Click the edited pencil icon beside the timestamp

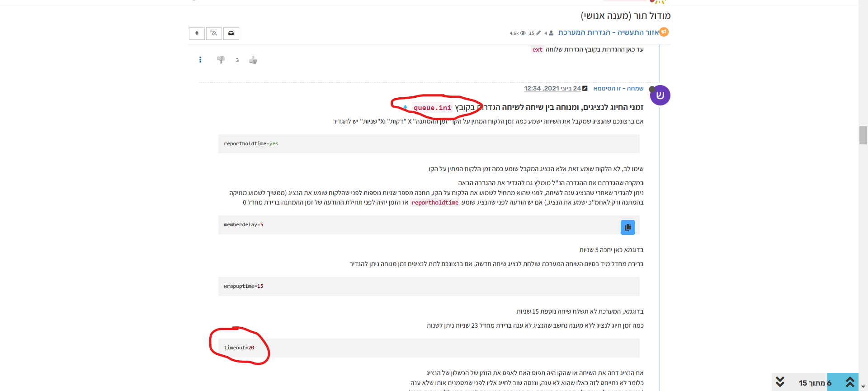pyautogui.click(x=585, y=88)
